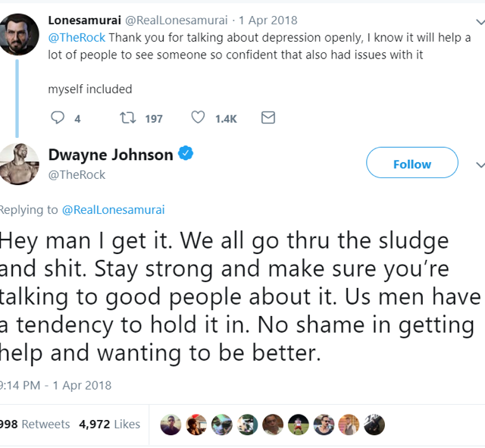485x448 pixels.
Task: Like Lonesamurai's tweet with the heart icon
Action: tap(198, 118)
